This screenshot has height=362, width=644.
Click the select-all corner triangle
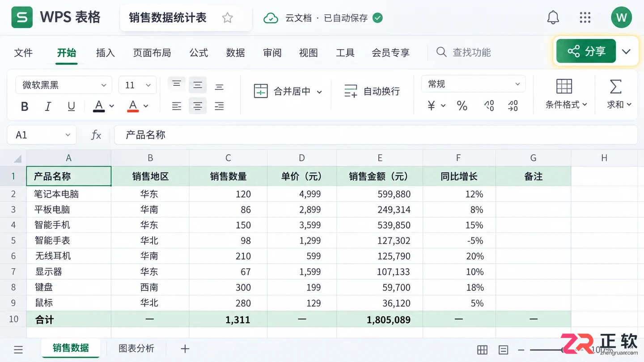point(17,158)
